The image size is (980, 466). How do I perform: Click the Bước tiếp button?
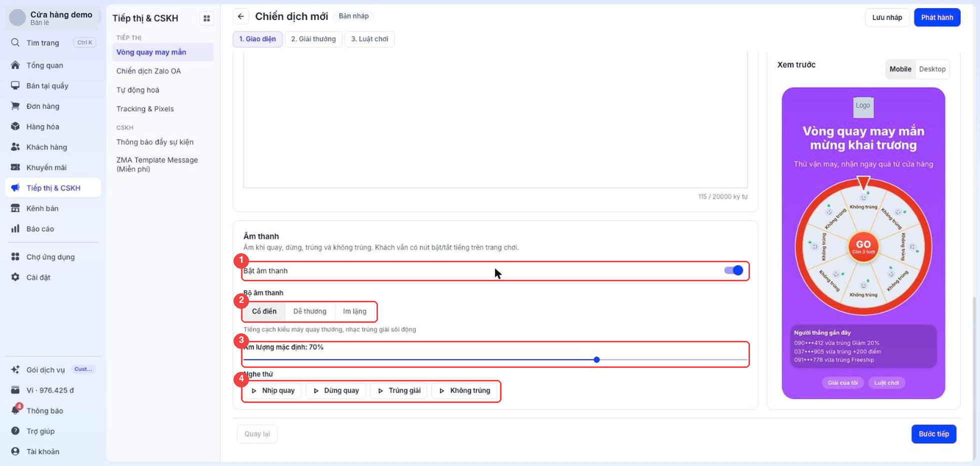tap(933, 434)
